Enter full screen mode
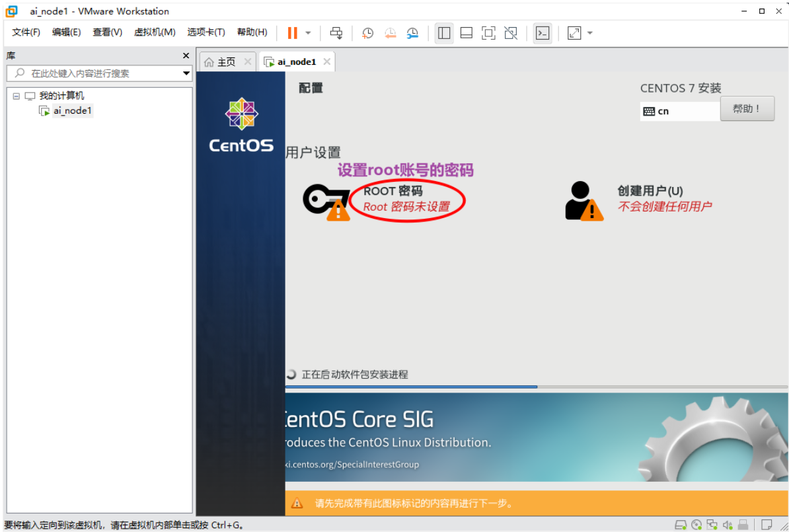 (488, 32)
